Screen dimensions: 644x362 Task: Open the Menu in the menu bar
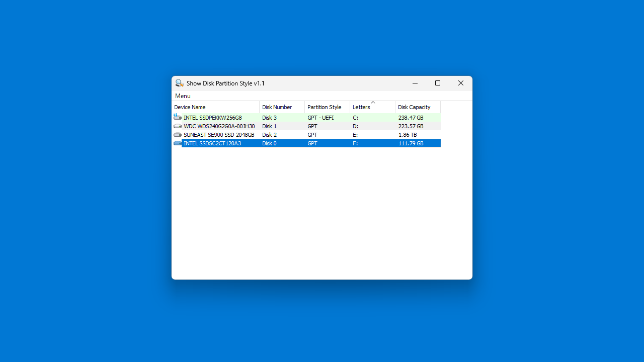(183, 96)
